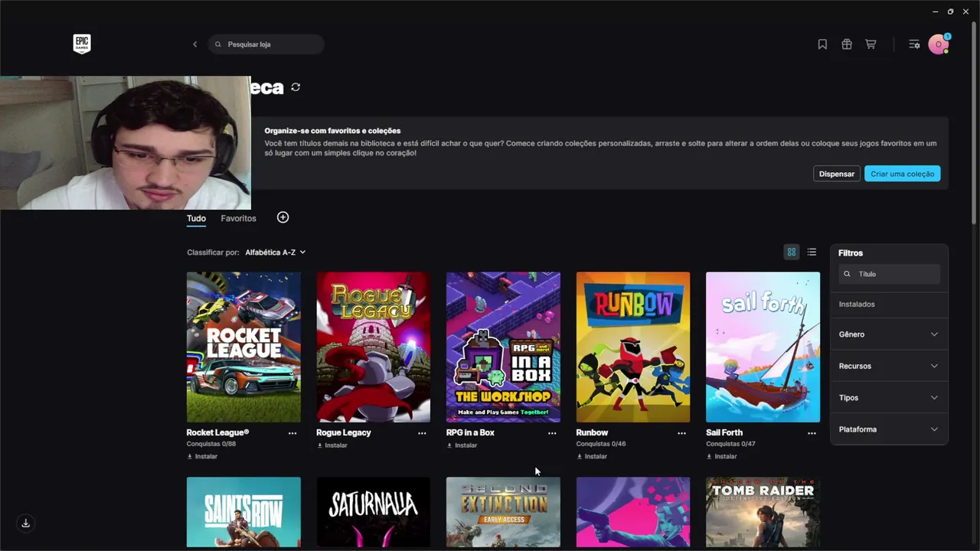Click the Epic Games logo
The image size is (980, 551).
(x=82, y=44)
